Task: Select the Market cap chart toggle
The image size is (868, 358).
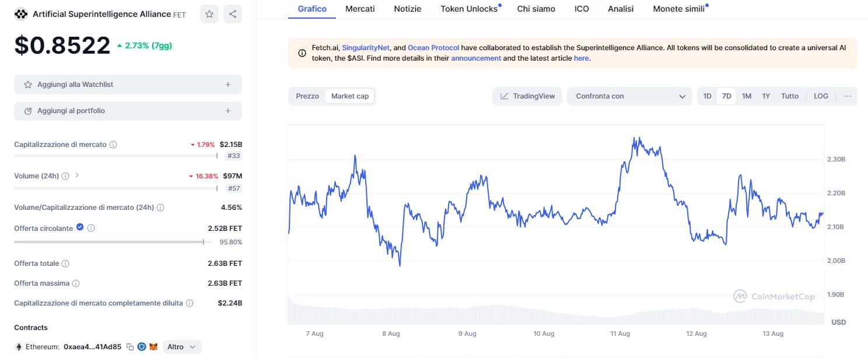Action: (350, 96)
